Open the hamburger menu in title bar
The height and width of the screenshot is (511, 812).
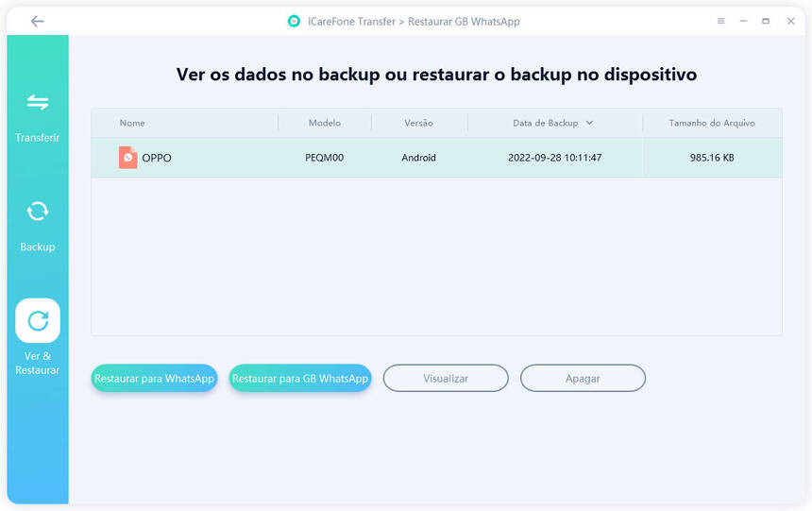point(721,21)
